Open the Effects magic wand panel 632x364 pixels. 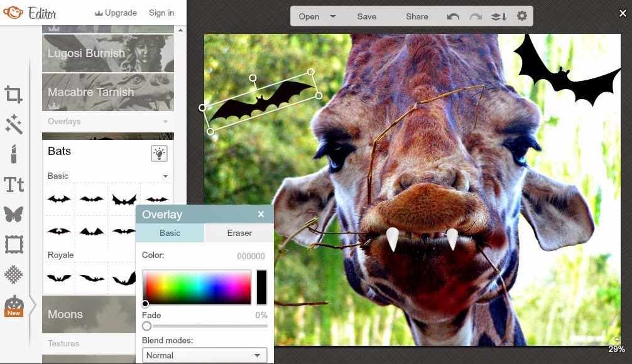point(14,124)
